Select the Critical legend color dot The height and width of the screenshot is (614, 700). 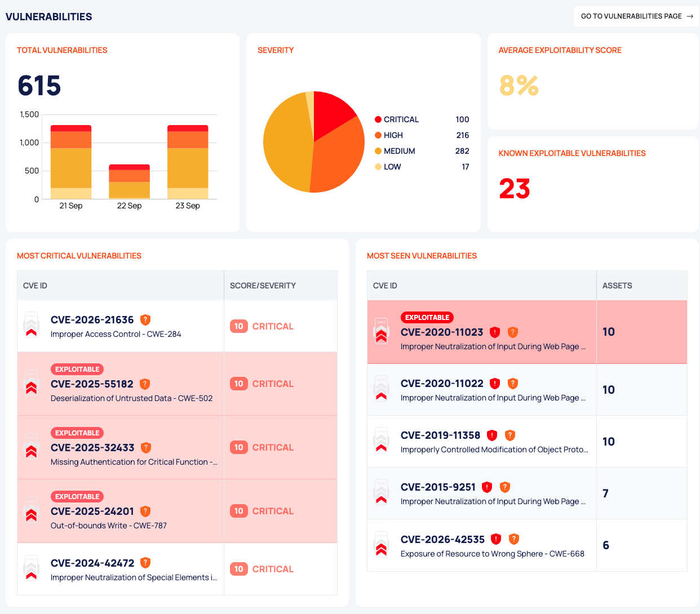378,119
